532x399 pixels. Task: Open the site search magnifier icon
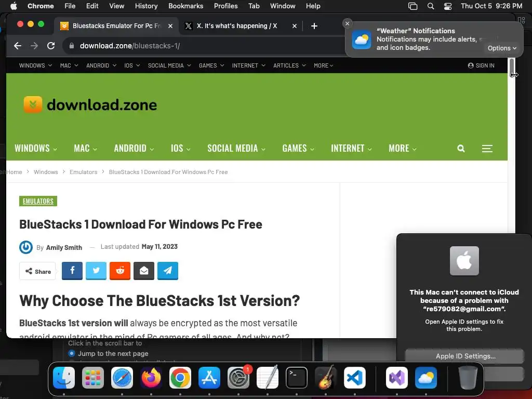point(461,148)
